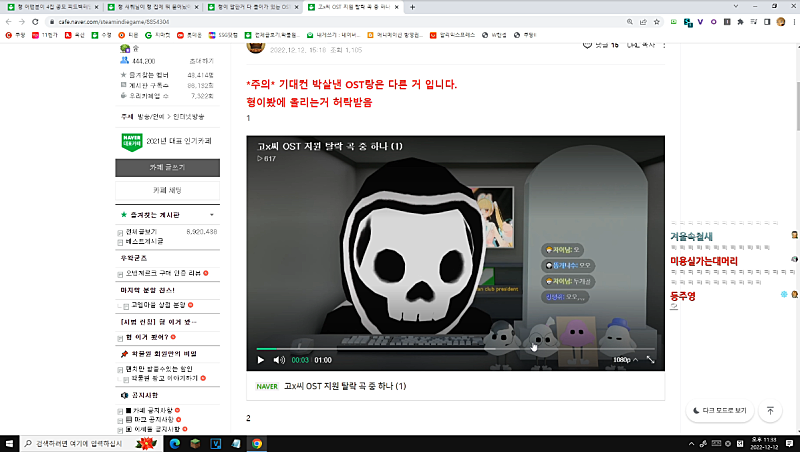Open the Chrome taskbar icon

pos(257,443)
